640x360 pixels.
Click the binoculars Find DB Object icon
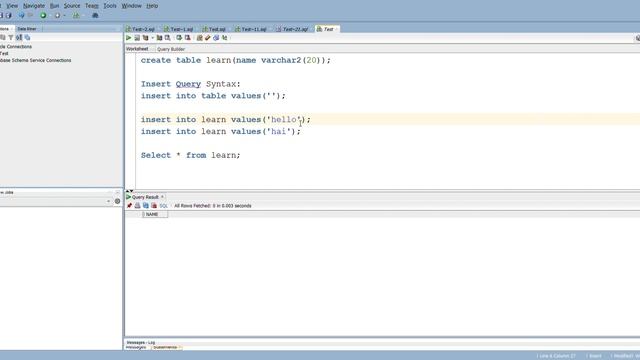tap(95, 16)
